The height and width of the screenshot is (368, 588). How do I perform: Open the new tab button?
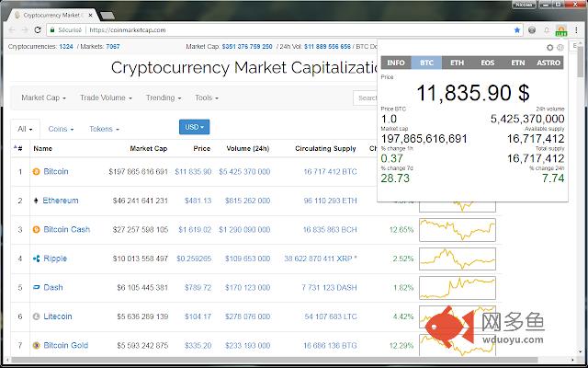[x=107, y=16]
